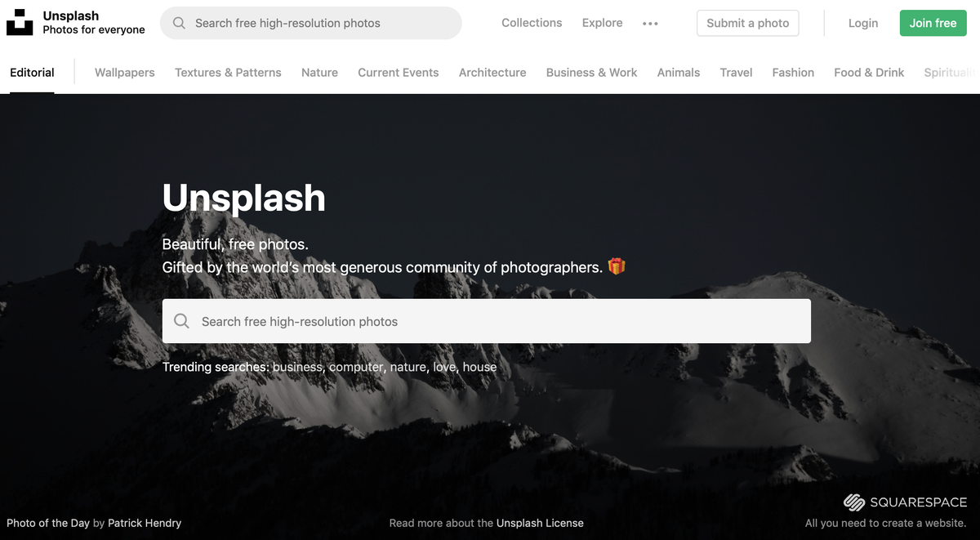This screenshot has width=980, height=540.
Task: Open the Textures & Patterns category
Action: pos(228,72)
